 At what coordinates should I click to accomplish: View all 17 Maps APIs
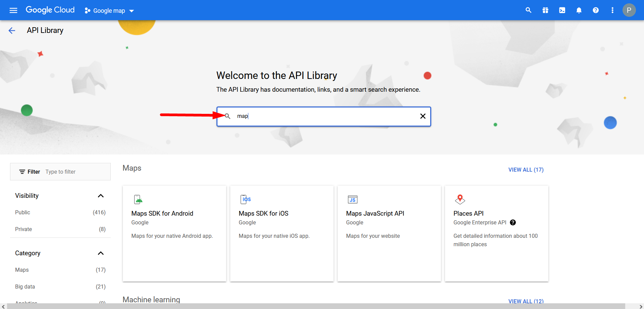[x=526, y=170]
